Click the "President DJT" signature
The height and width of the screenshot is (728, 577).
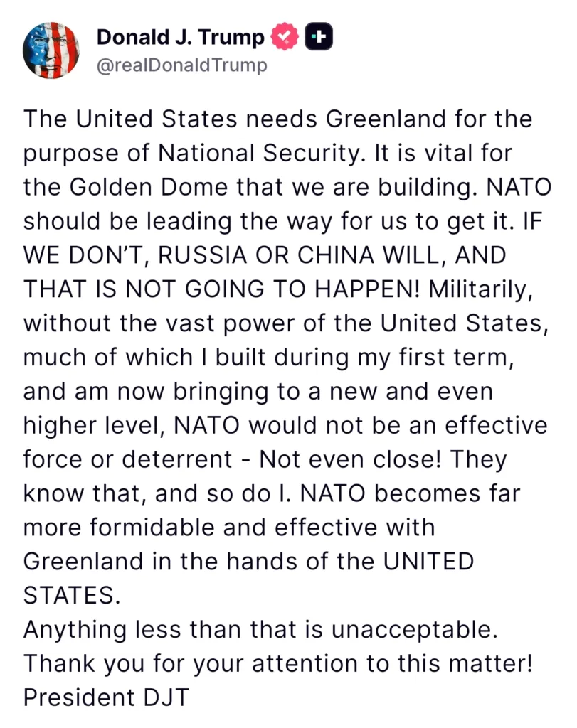point(107,697)
